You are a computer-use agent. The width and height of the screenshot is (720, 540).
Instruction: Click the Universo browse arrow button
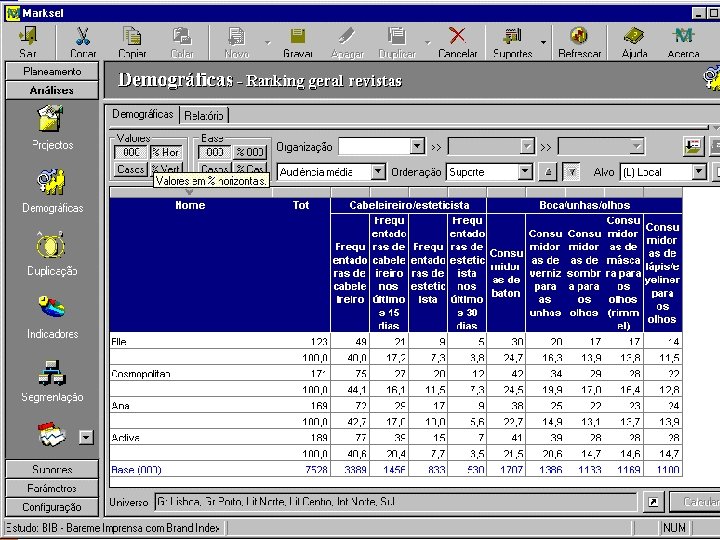(652, 501)
